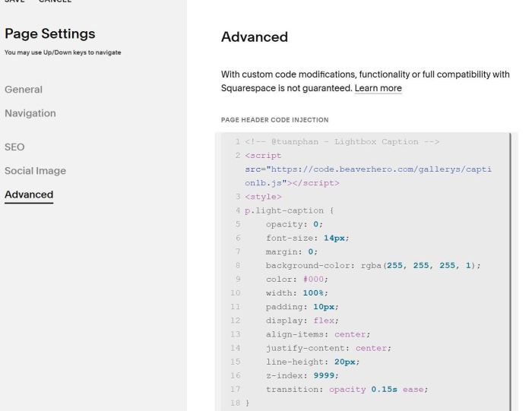This screenshot has height=411, width=532.
Task: Select the Advanced tab in sidebar
Action: pyautogui.click(x=29, y=194)
